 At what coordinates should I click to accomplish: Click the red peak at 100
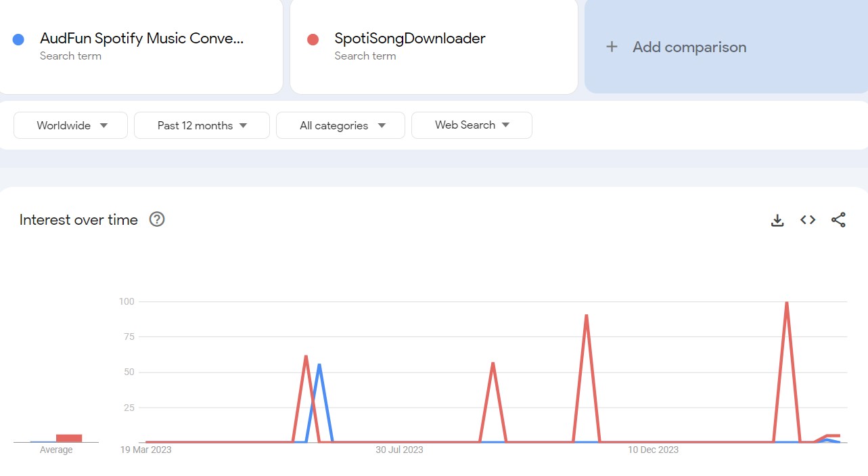(x=786, y=302)
